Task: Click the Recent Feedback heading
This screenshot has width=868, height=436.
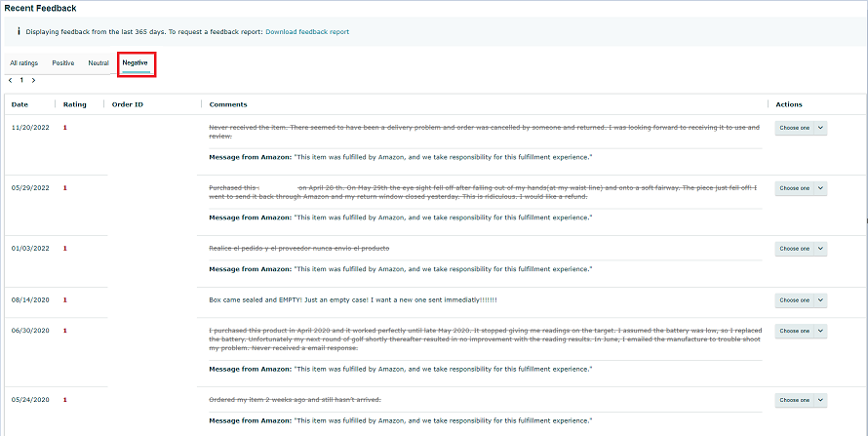Action: click(x=40, y=9)
